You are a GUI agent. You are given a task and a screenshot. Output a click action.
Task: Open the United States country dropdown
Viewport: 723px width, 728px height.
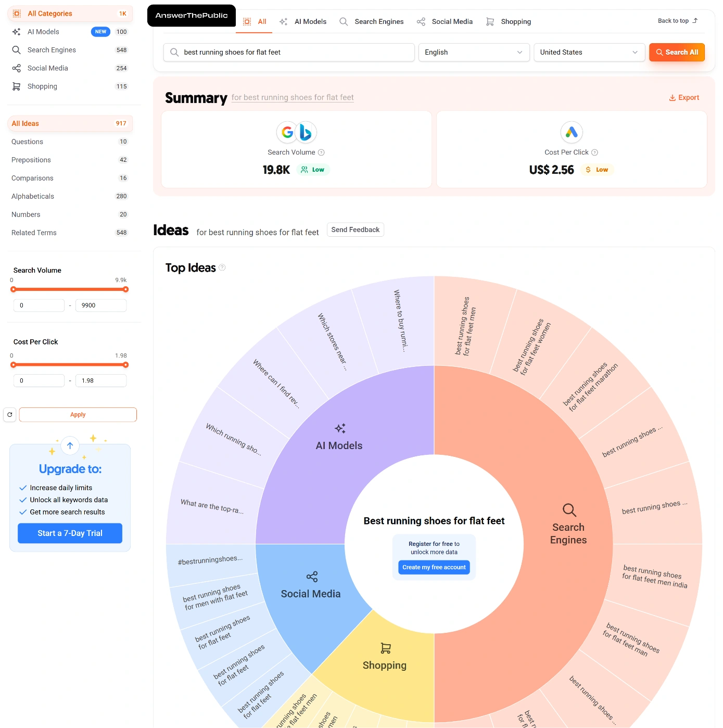pos(589,53)
